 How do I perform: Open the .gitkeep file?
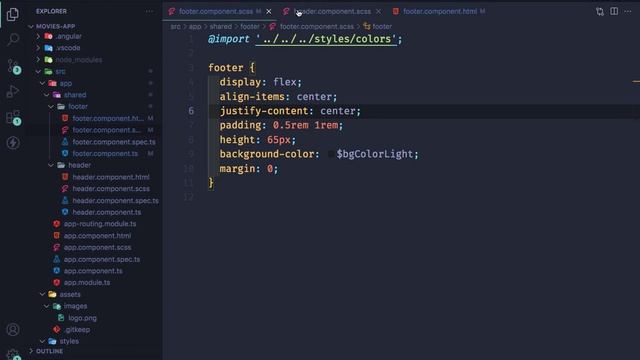(77, 330)
